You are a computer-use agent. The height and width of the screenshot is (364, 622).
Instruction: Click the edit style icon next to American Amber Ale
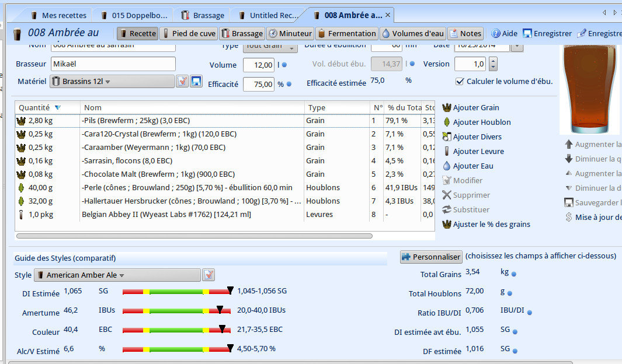[209, 275]
